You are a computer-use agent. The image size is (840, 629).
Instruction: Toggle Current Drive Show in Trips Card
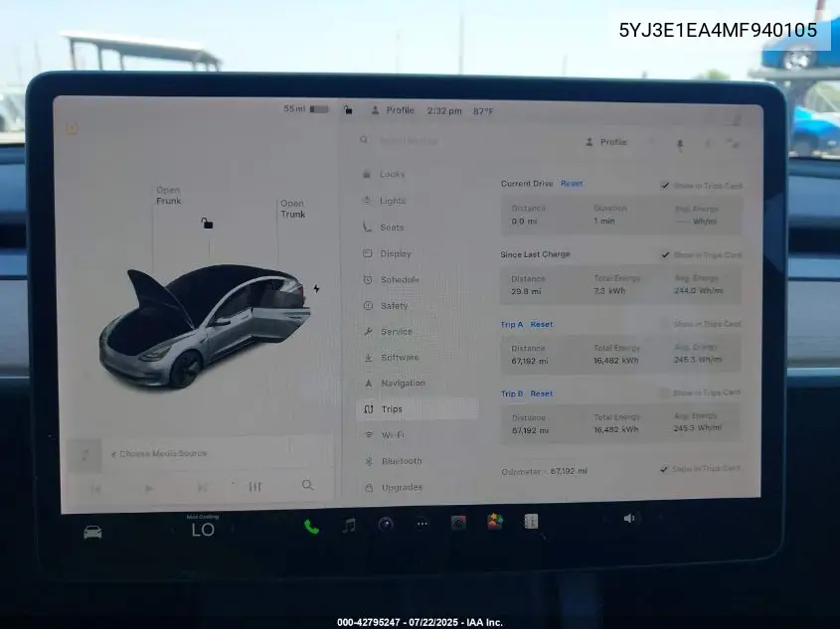click(665, 186)
